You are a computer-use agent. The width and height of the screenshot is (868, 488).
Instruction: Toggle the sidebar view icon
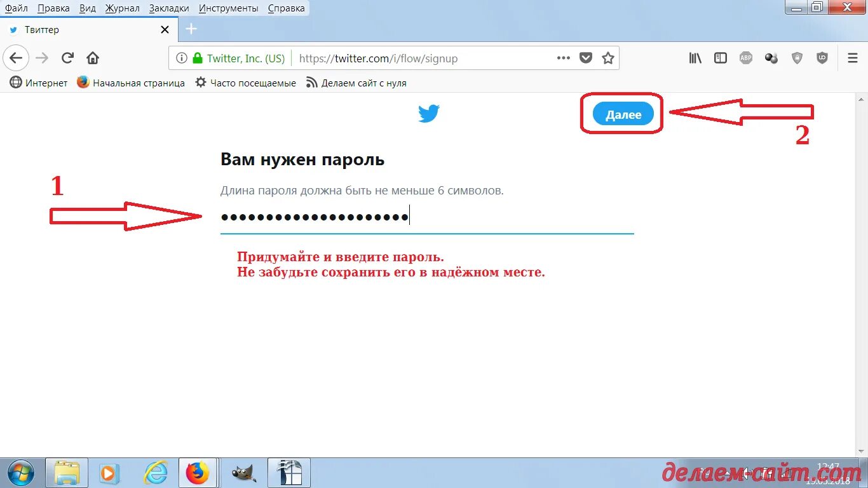(721, 58)
